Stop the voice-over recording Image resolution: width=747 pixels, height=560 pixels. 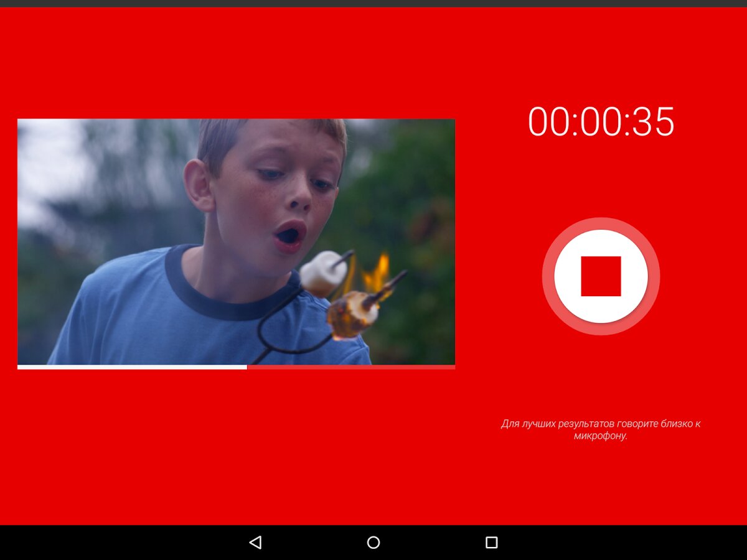click(x=601, y=276)
